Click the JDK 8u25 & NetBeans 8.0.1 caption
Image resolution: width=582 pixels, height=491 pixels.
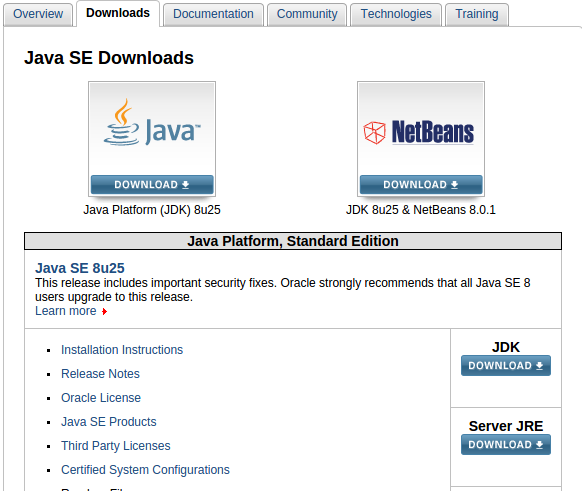[x=421, y=210]
